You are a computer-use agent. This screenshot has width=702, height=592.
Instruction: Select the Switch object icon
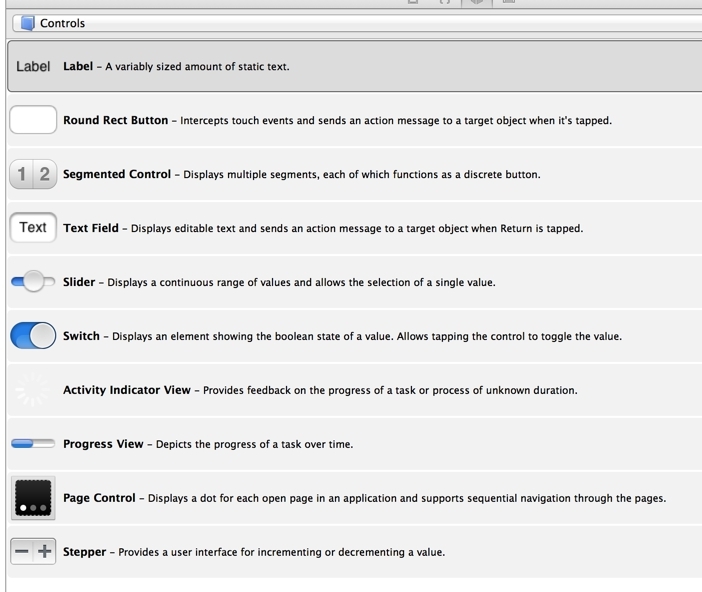33,335
